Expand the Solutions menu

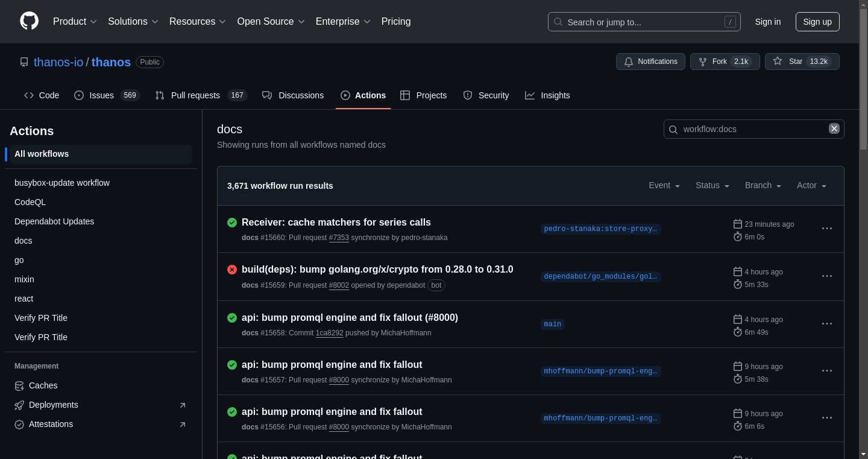133,22
